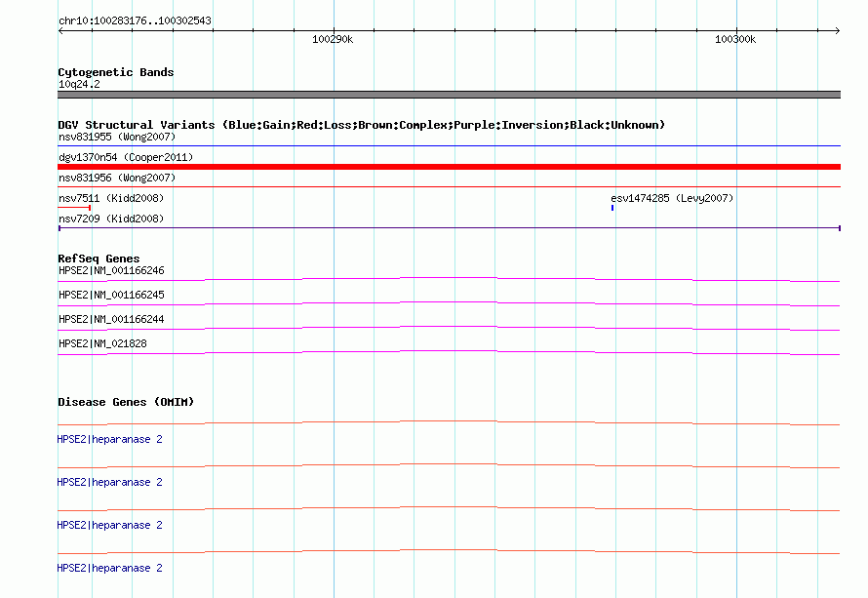Click the 10q24.2 band label
Screen dimensions: 868x598
coord(79,84)
